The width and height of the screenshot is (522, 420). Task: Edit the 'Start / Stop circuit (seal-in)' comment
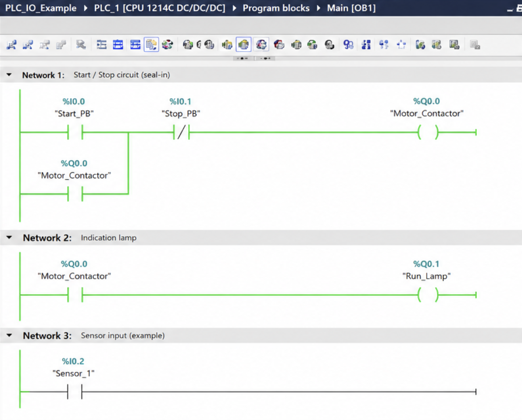tap(122, 75)
